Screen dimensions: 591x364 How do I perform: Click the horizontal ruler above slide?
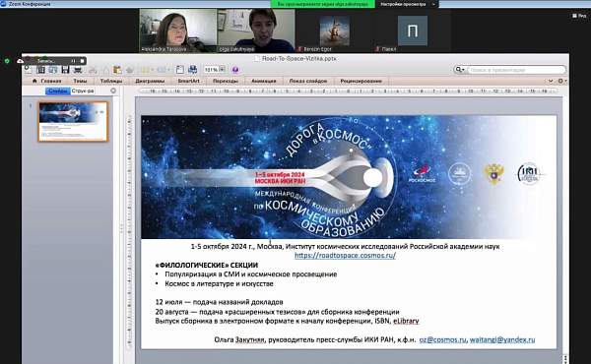[348, 91]
